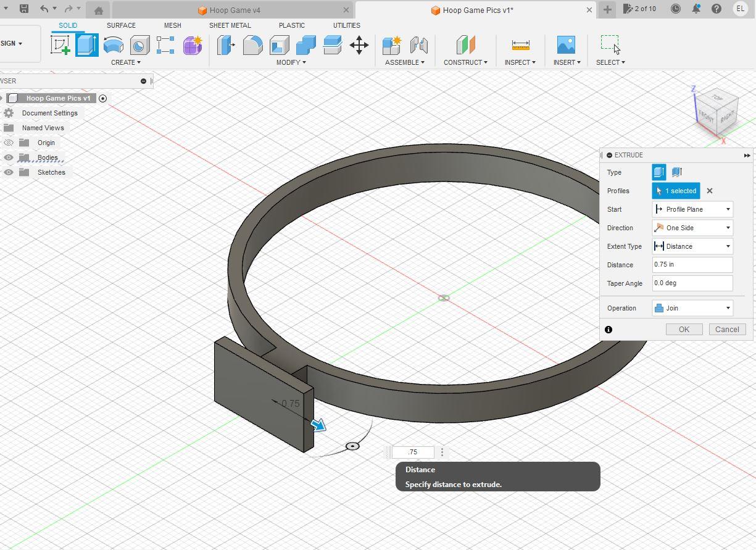The height and width of the screenshot is (550, 756).
Task: Cancel the Extrude dialog
Action: pos(727,330)
